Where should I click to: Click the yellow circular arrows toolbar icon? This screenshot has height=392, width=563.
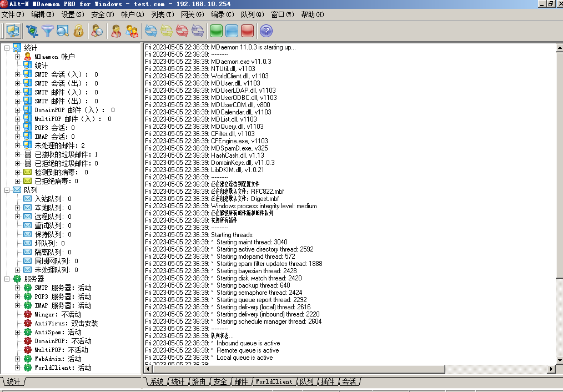[x=166, y=31]
